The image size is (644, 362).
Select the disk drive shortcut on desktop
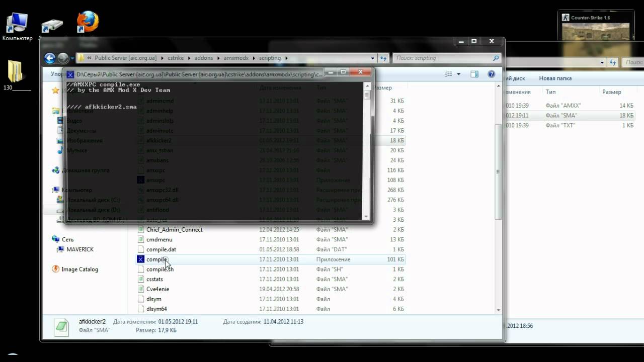point(52,26)
